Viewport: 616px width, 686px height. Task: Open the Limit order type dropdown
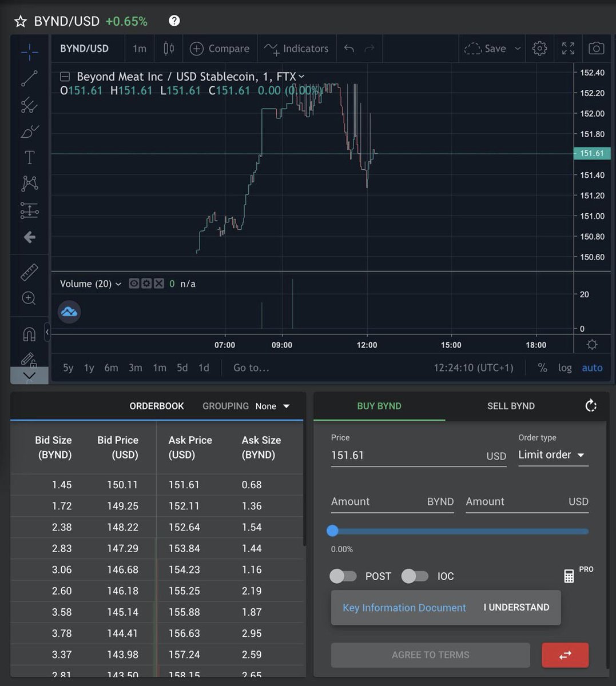pos(553,455)
